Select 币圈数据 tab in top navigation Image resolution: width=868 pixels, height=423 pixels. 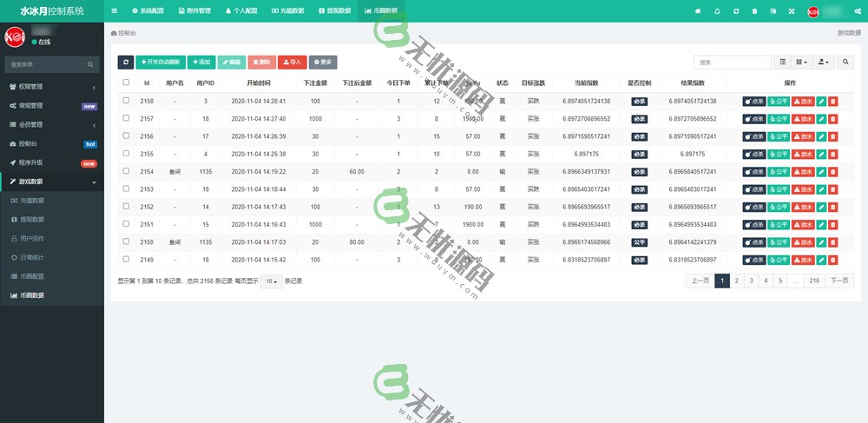(381, 11)
